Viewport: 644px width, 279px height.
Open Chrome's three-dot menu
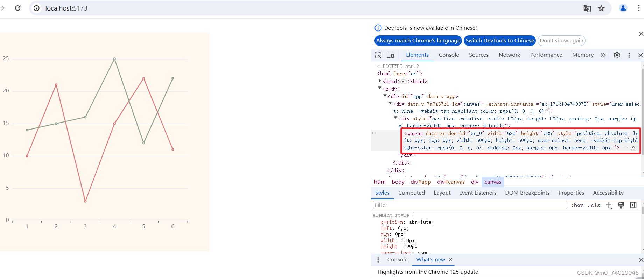639,8
